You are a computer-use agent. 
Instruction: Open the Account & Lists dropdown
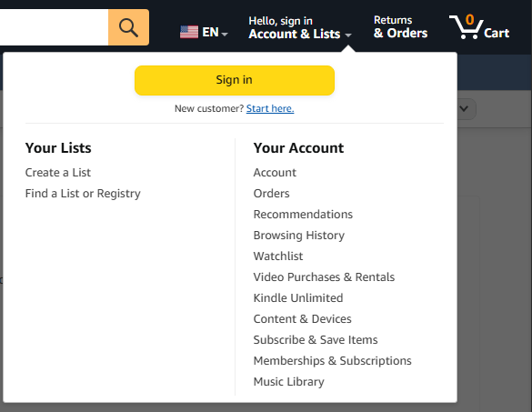(x=300, y=28)
